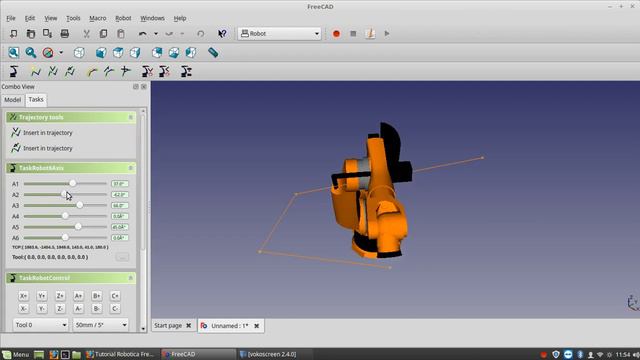The image size is (640, 360).
Task: Click the Z- jog button
Action: pos(60,309)
